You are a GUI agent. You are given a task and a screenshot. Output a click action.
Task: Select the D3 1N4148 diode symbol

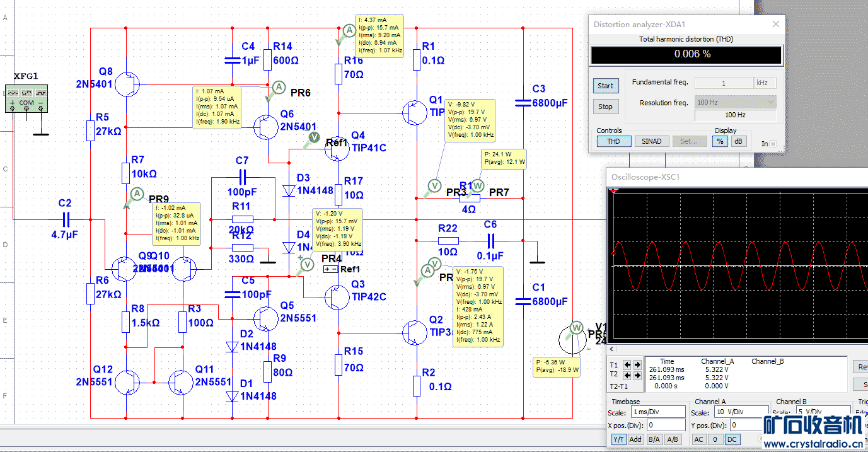(x=289, y=189)
